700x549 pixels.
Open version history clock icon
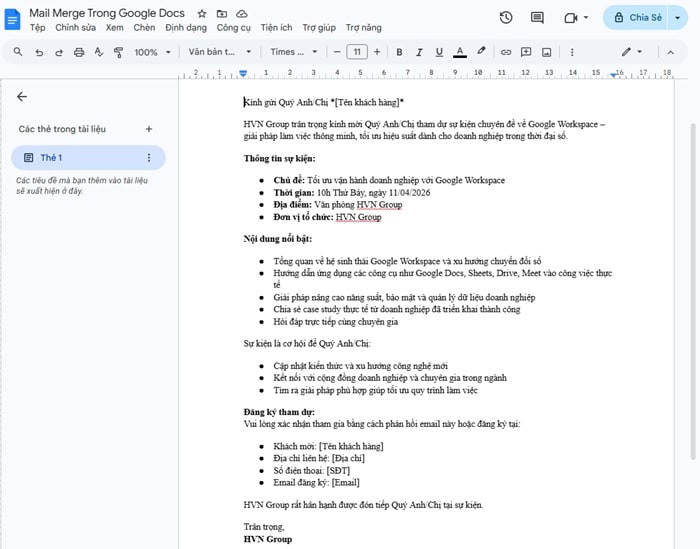(506, 18)
